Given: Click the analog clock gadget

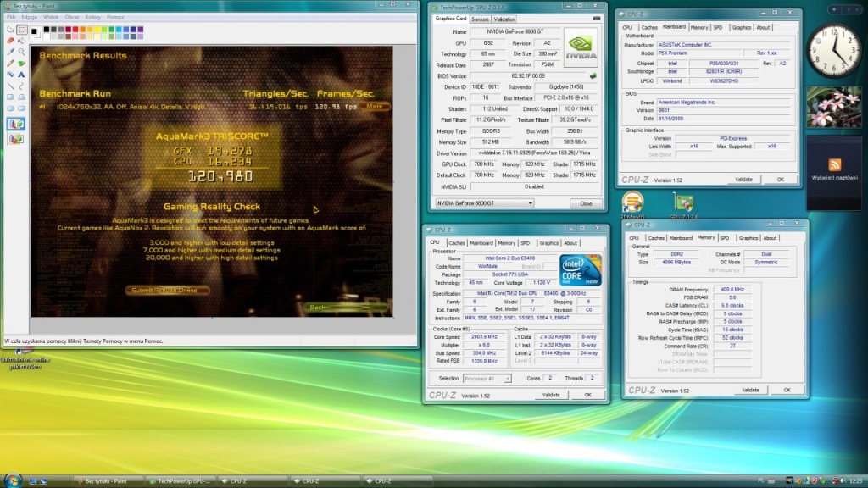Looking at the screenshot, I should coord(833,51).
